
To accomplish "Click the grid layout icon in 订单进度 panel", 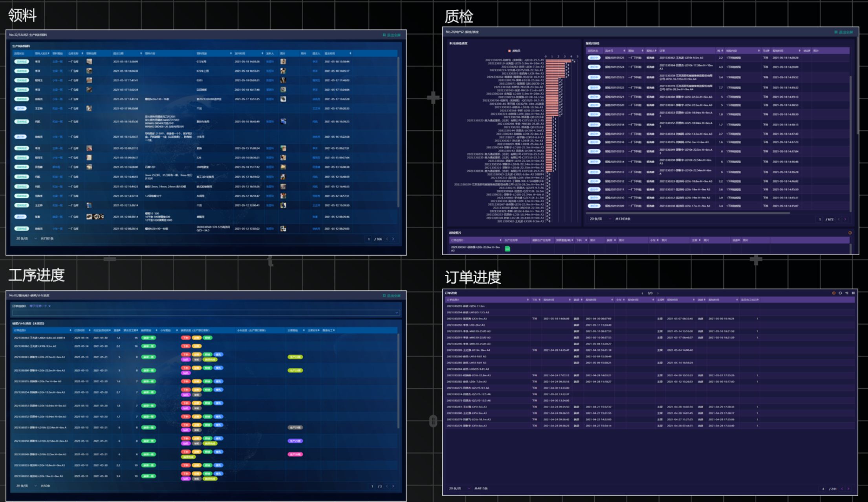I will click(853, 293).
